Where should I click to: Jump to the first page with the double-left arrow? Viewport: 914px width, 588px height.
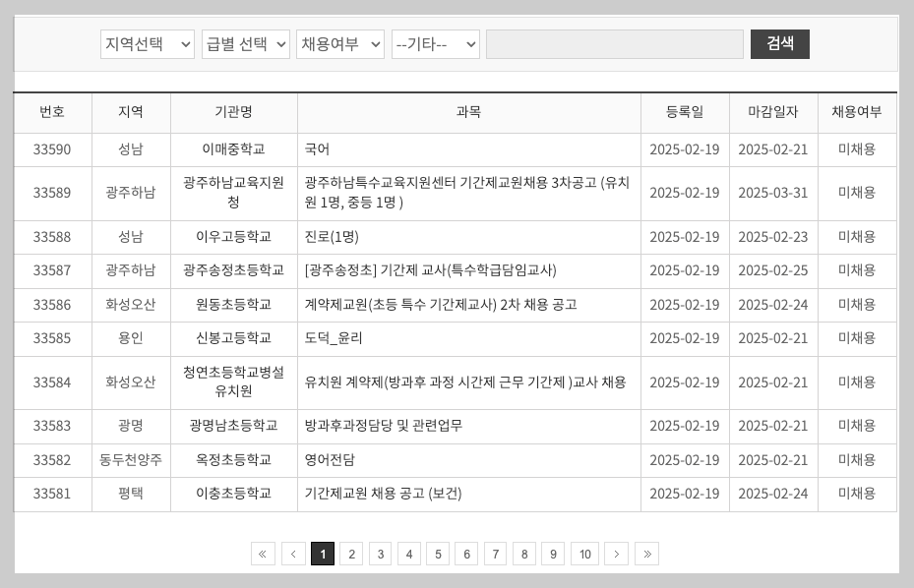coord(263,554)
